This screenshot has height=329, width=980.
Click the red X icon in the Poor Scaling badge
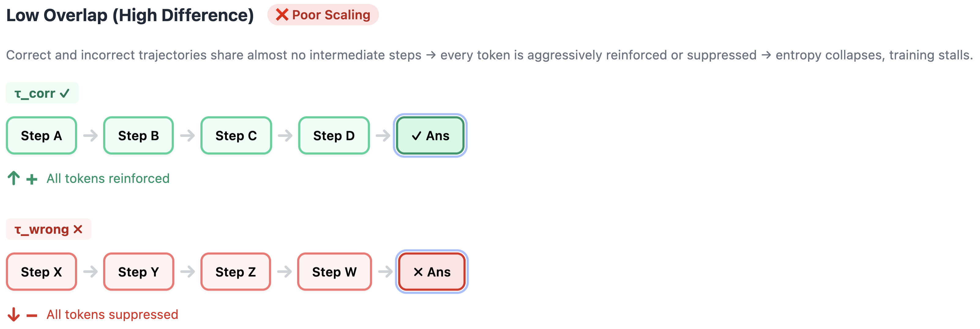pos(282,15)
